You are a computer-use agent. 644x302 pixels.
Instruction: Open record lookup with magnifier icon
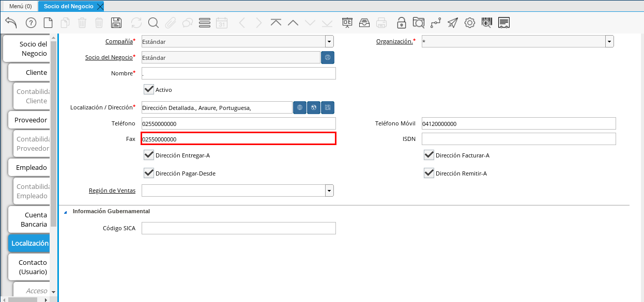pyautogui.click(x=154, y=23)
